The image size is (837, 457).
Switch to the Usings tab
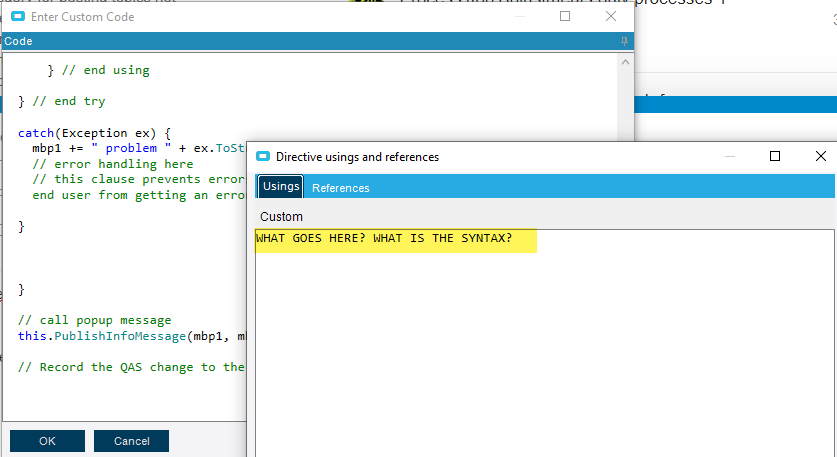(281, 186)
